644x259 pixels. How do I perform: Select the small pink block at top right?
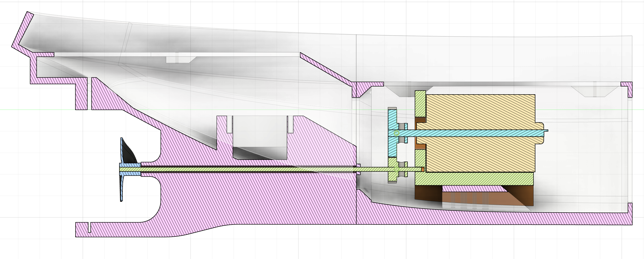[626, 89]
